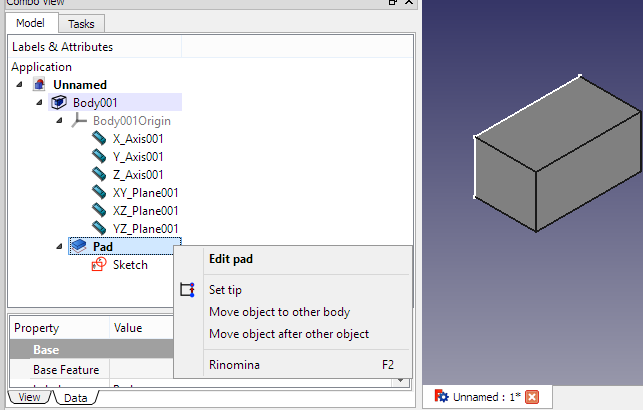Select Move object after other object
The height and width of the screenshot is (410, 643).
[x=289, y=334]
